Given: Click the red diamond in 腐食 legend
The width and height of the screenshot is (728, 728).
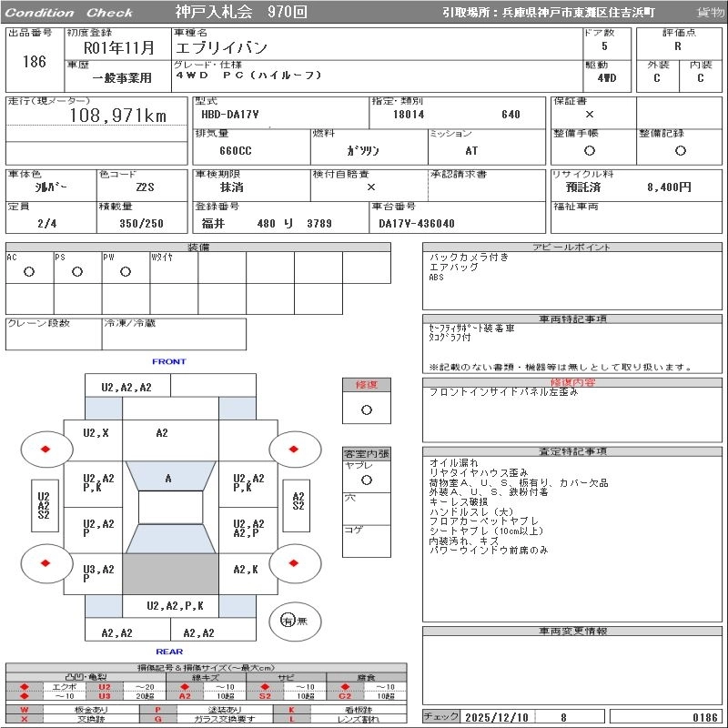Looking at the screenshot, I should (345, 687).
